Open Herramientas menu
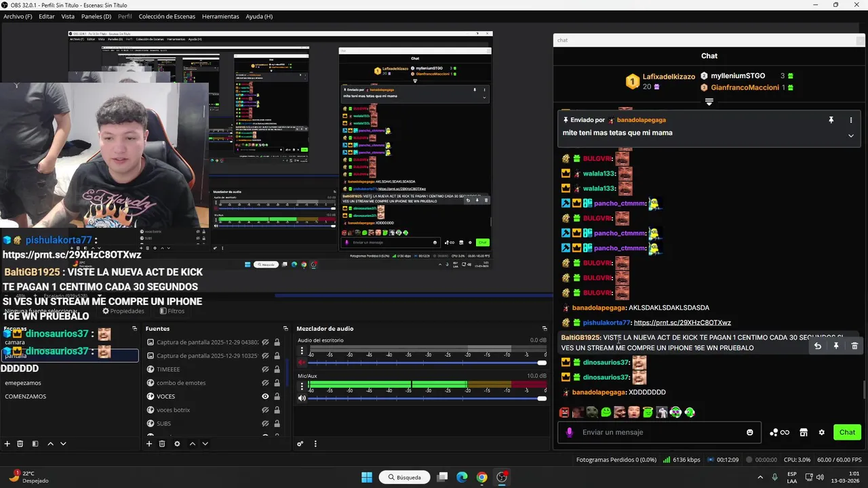868x488 pixels. coord(220,16)
